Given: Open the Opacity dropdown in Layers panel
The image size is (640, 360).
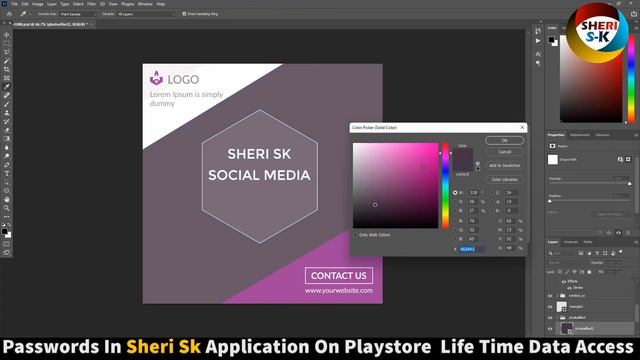Looking at the screenshot, I should tap(620, 262).
